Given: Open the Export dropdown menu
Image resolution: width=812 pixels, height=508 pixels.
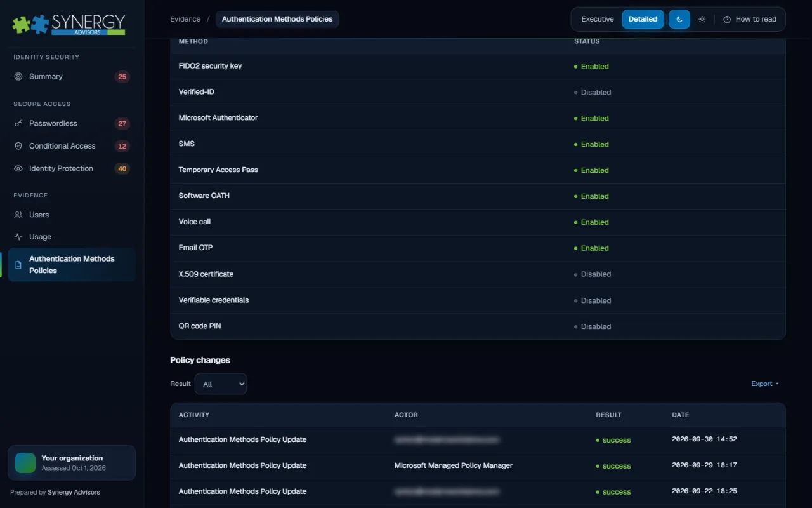Looking at the screenshot, I should click(x=765, y=384).
